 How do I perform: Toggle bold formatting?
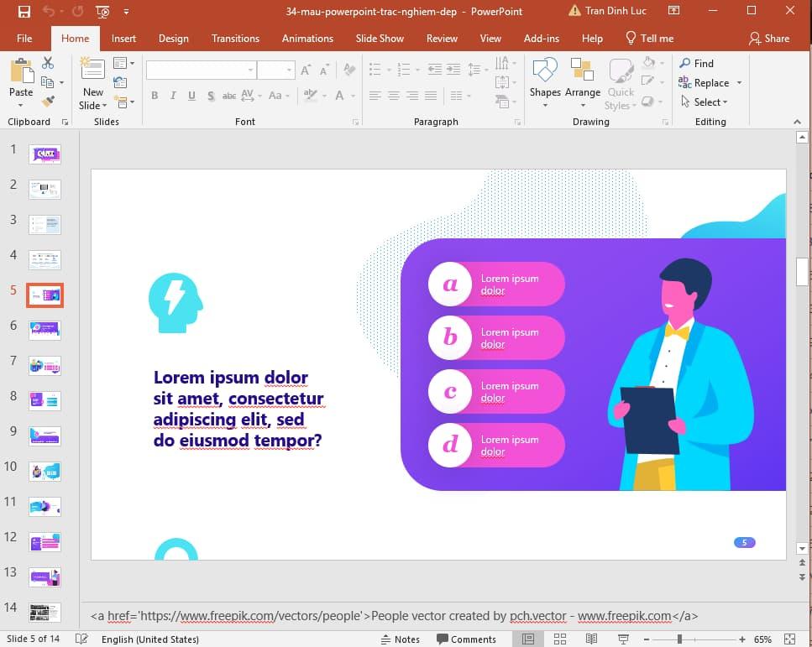pyautogui.click(x=155, y=96)
